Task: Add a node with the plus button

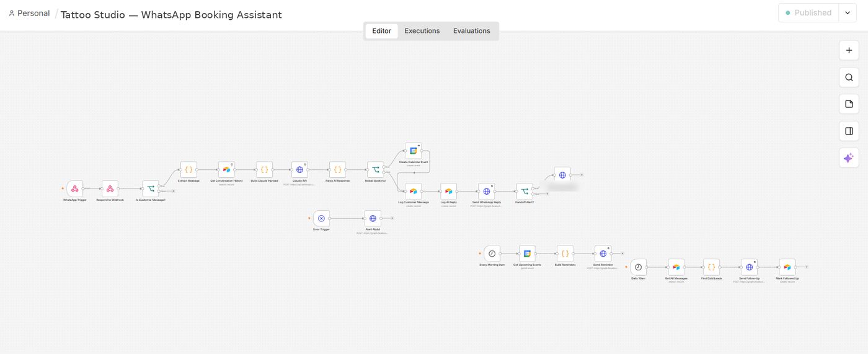Action: 849,50
